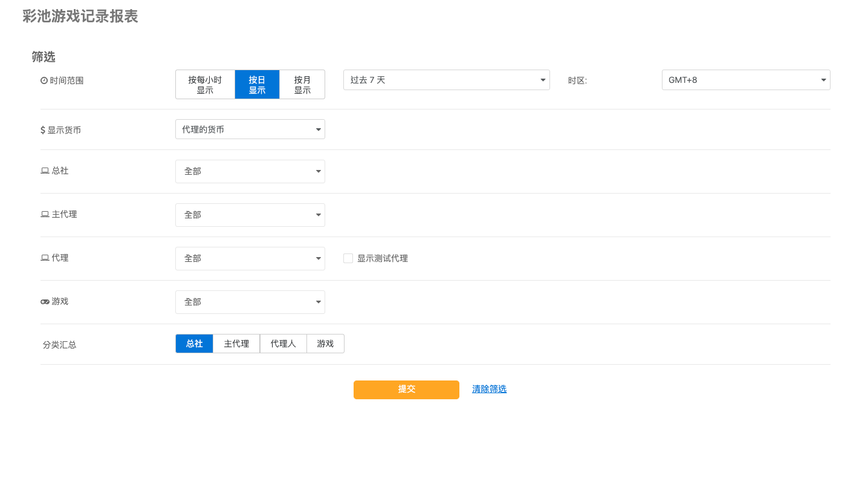This screenshot has height=493, width=868.
Task: Select the 按日显示 display option
Action: pos(257,85)
